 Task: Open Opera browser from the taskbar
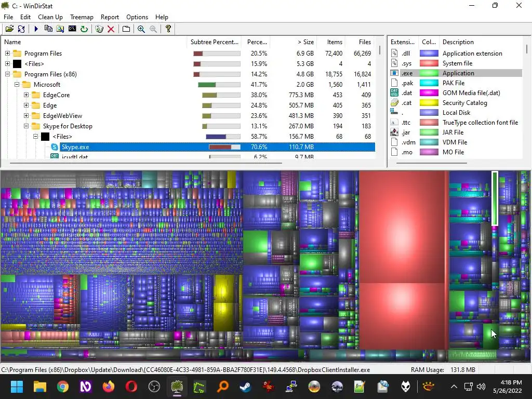coord(131,387)
